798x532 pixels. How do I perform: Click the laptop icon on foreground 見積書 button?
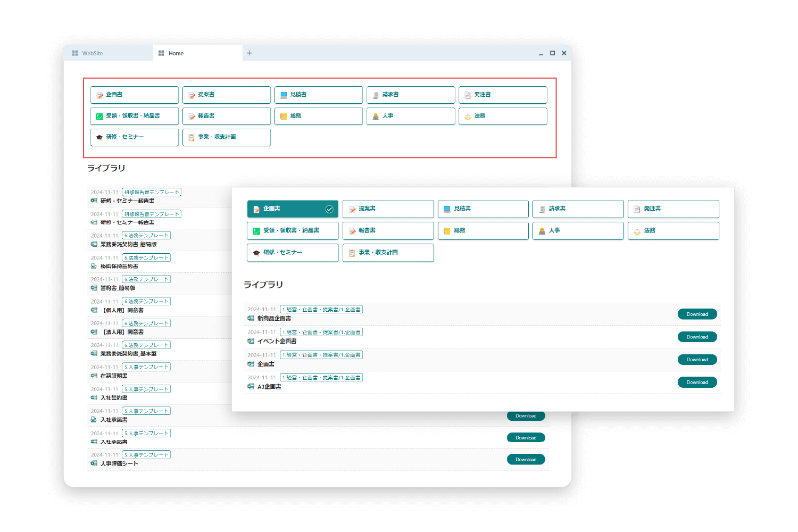[447, 209]
